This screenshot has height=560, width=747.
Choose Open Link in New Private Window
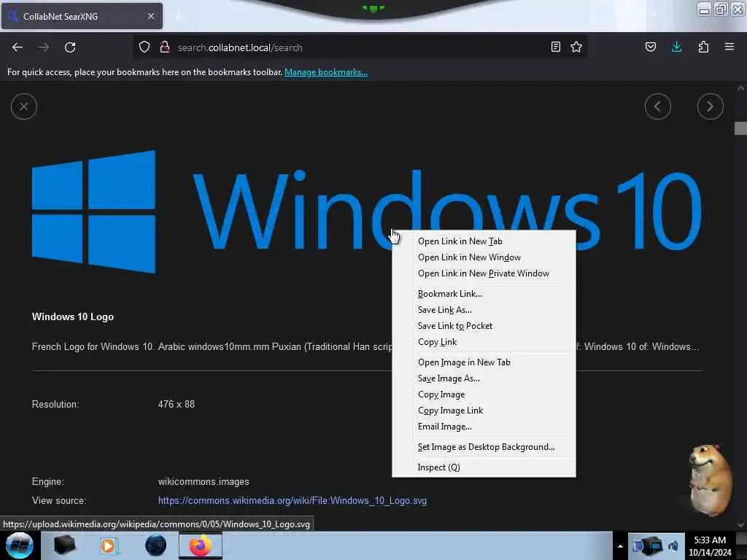coord(484,274)
